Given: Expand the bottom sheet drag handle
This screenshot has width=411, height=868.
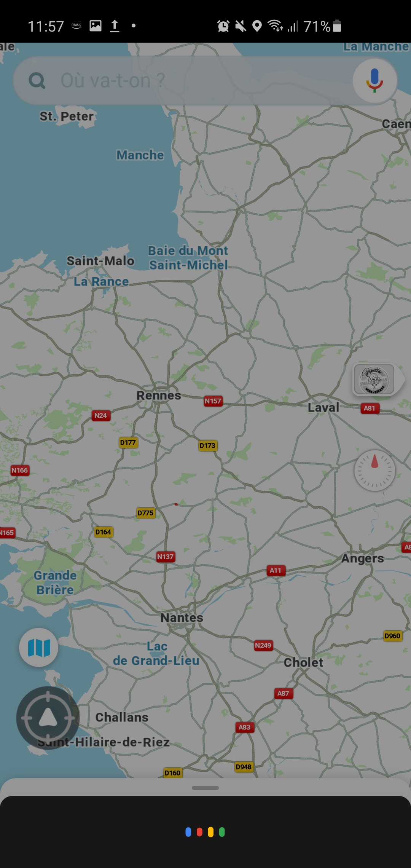Looking at the screenshot, I should point(205,788).
